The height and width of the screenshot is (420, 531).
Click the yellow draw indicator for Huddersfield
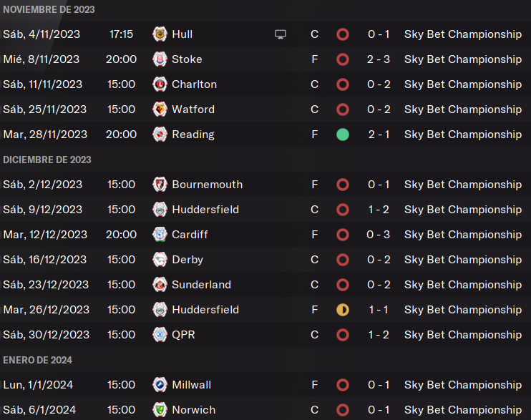(343, 310)
